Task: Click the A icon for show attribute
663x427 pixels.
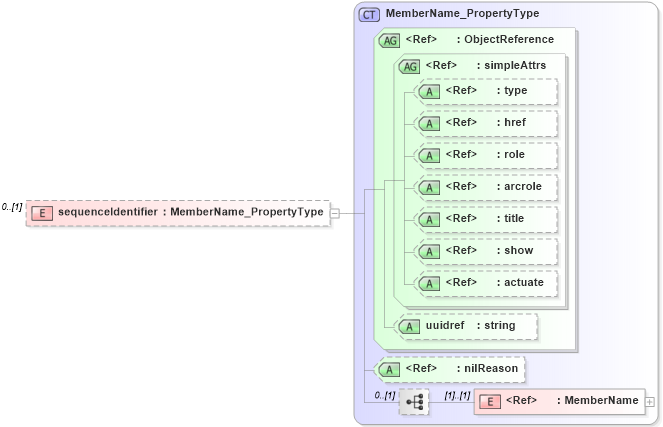Action: click(x=429, y=252)
